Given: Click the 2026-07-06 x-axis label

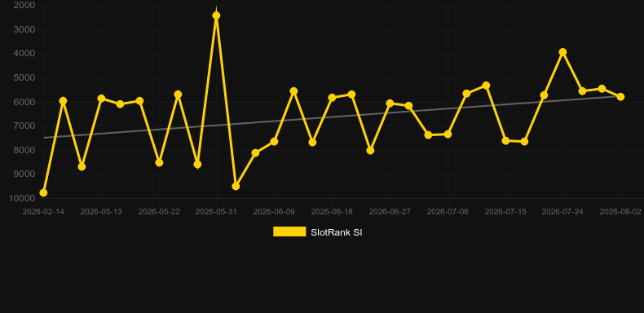Looking at the screenshot, I should pos(448,212).
